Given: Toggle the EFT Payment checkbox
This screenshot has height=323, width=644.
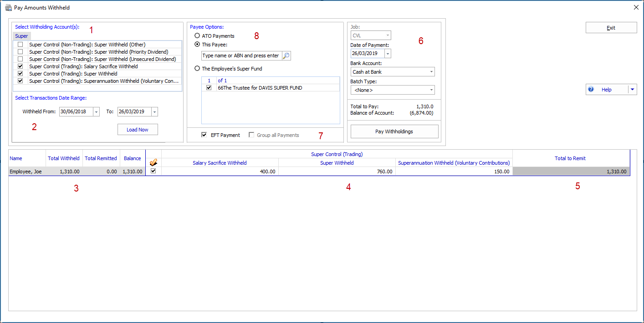Looking at the screenshot, I should click(204, 135).
